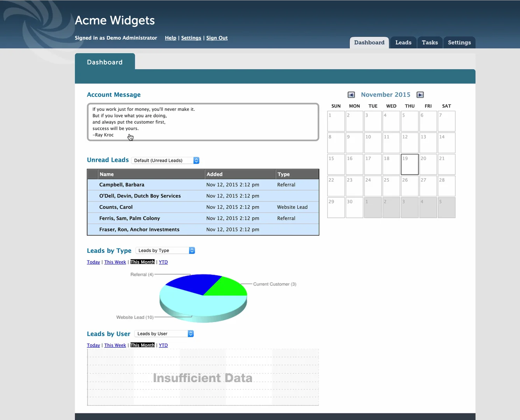View YTD for Leads by Type

pyautogui.click(x=163, y=262)
